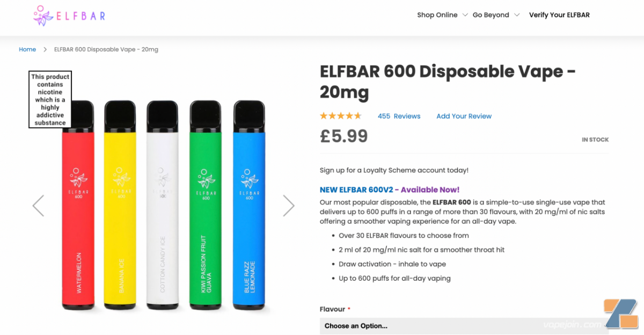644x335 pixels.
Task: Open the Go Beyond menu
Action: (491, 15)
